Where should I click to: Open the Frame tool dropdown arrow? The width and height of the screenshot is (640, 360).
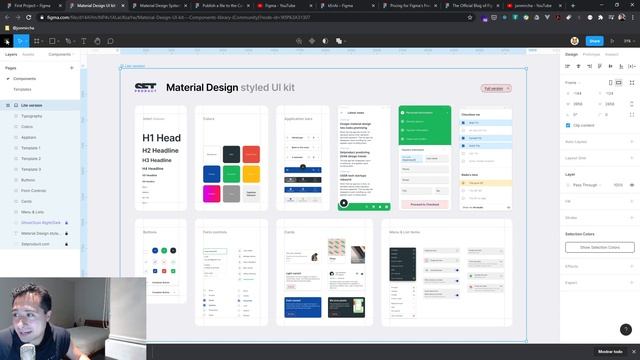coord(42,42)
